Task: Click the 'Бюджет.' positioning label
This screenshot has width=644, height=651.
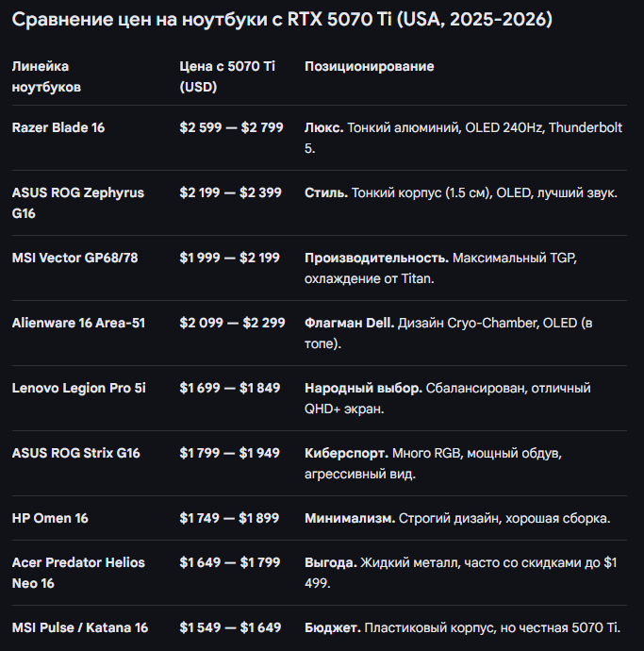Action: pyautogui.click(x=333, y=627)
